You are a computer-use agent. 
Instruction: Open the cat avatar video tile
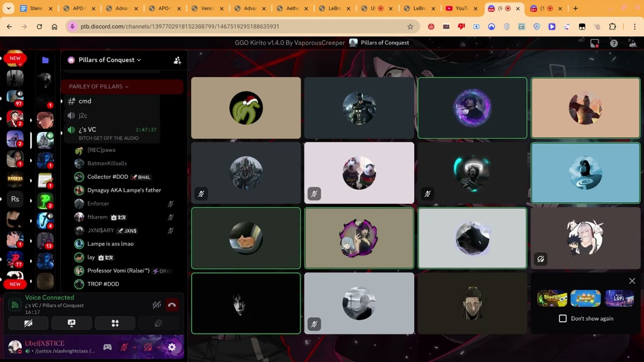tap(246, 238)
